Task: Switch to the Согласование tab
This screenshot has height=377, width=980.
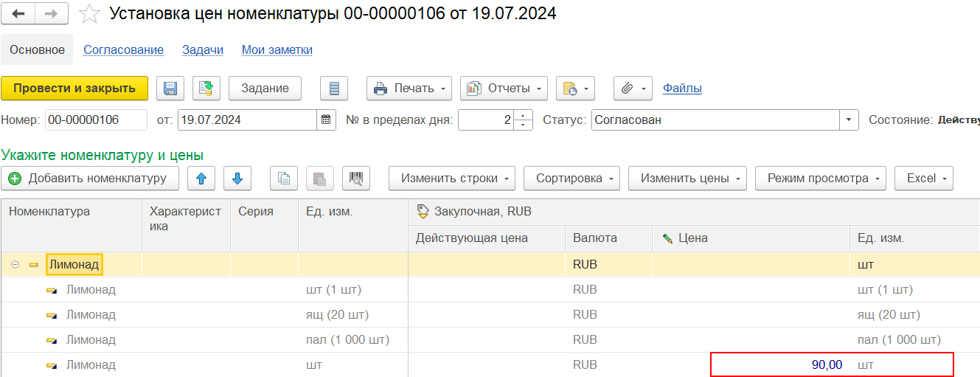Action: coord(123,50)
